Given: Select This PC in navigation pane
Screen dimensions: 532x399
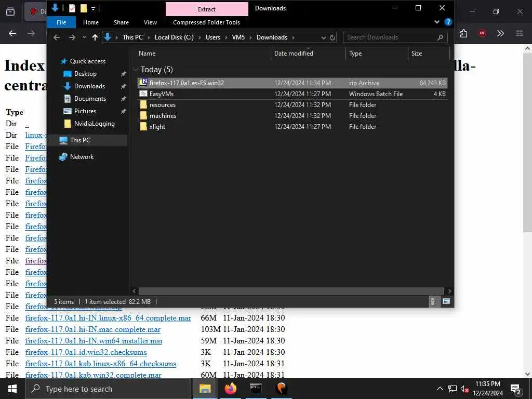Looking at the screenshot, I should [x=80, y=140].
